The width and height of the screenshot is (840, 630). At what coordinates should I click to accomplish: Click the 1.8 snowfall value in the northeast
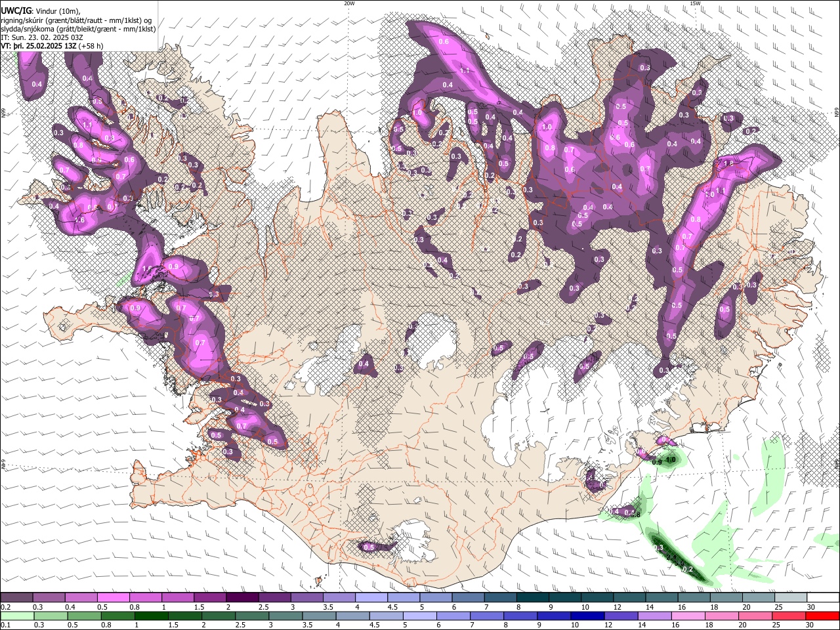[x=727, y=163]
